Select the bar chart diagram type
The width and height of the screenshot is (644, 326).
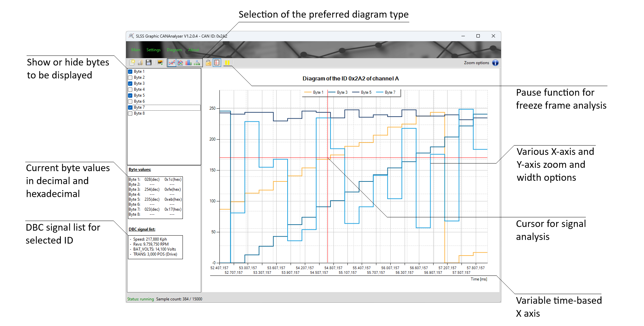189,62
